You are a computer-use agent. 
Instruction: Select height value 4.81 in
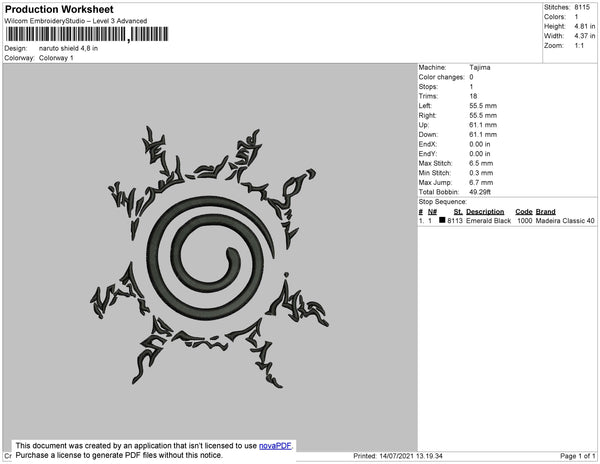tap(584, 26)
